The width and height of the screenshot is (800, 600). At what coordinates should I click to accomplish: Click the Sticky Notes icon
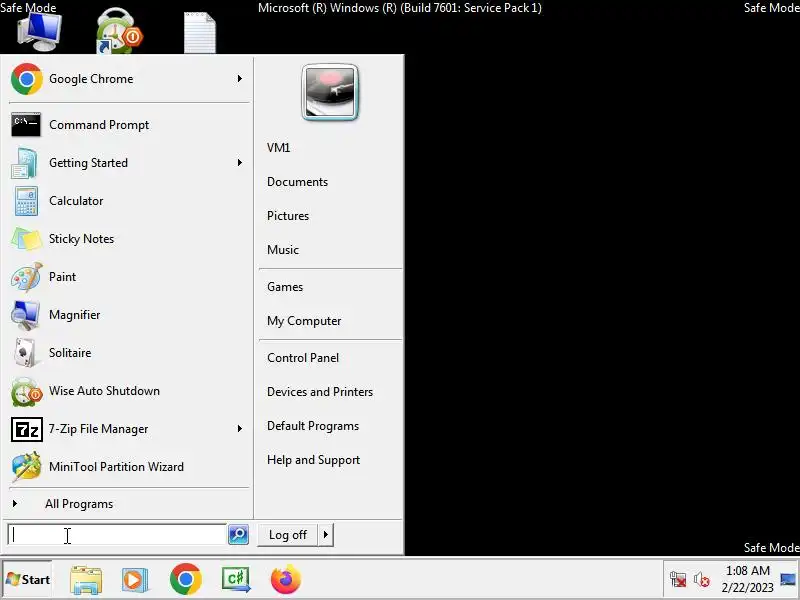[26, 239]
